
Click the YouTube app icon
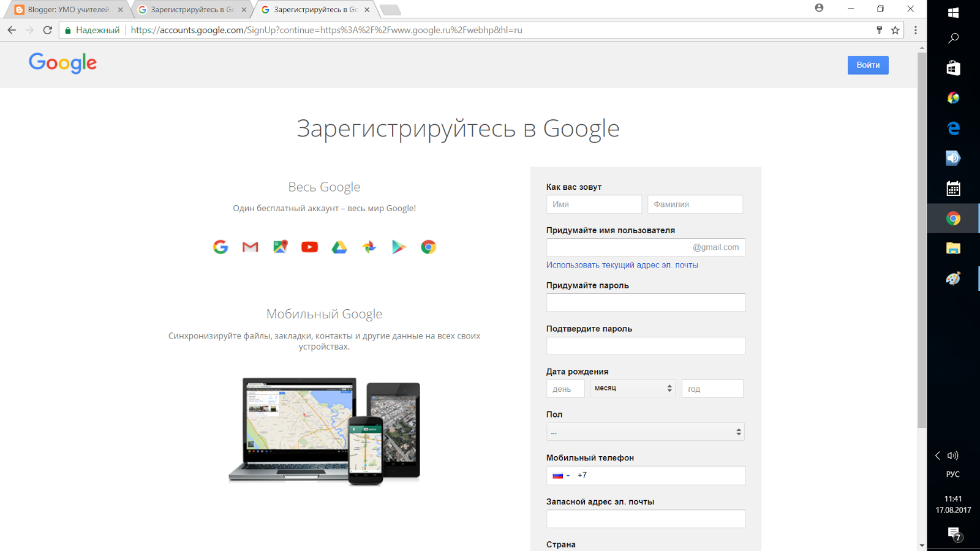(310, 247)
